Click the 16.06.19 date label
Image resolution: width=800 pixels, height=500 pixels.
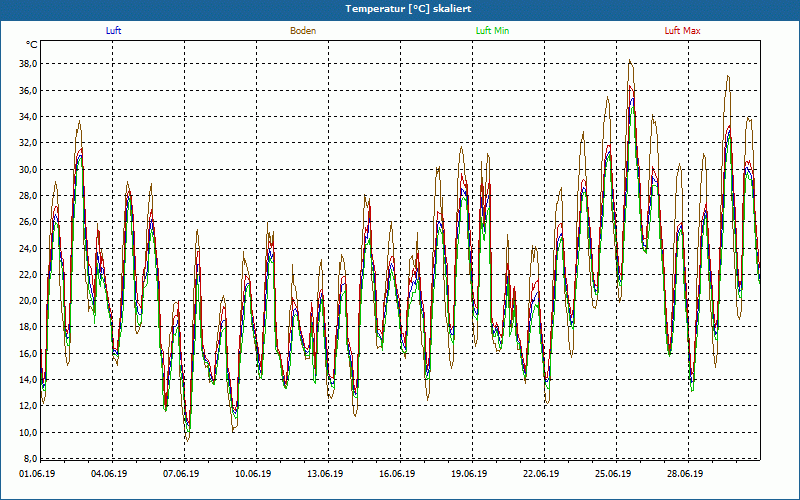pos(397,473)
